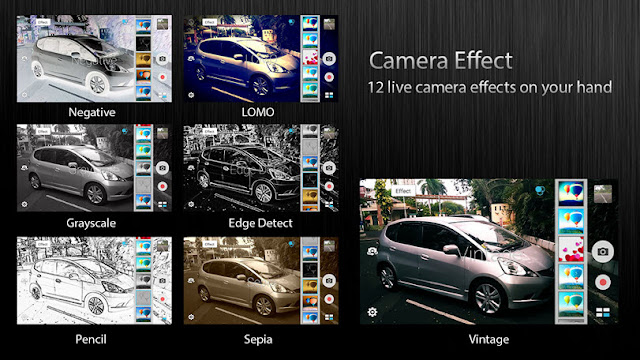The height and width of the screenshot is (360, 640).
Task: Select the hearts effect thumbnail in Vintage preview
Action: [571, 249]
